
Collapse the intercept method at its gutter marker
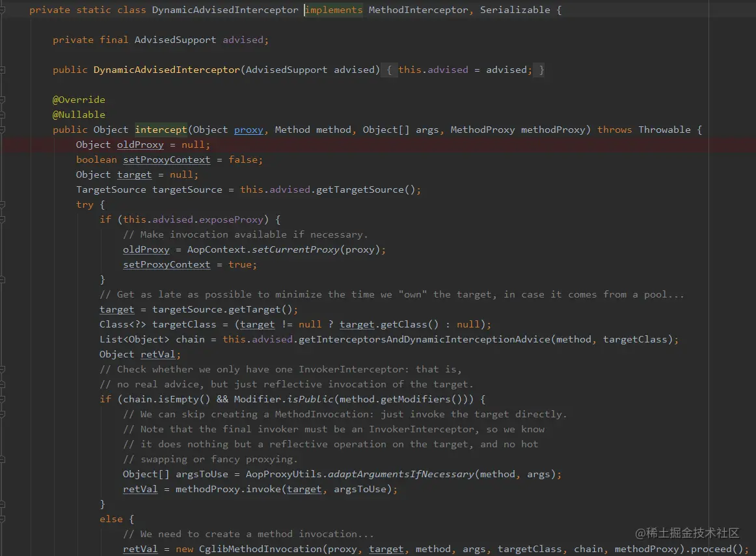click(x=2, y=130)
